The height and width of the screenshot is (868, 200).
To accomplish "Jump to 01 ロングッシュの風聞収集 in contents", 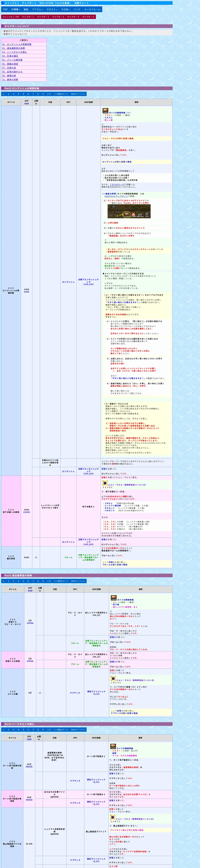I will 17,44.
